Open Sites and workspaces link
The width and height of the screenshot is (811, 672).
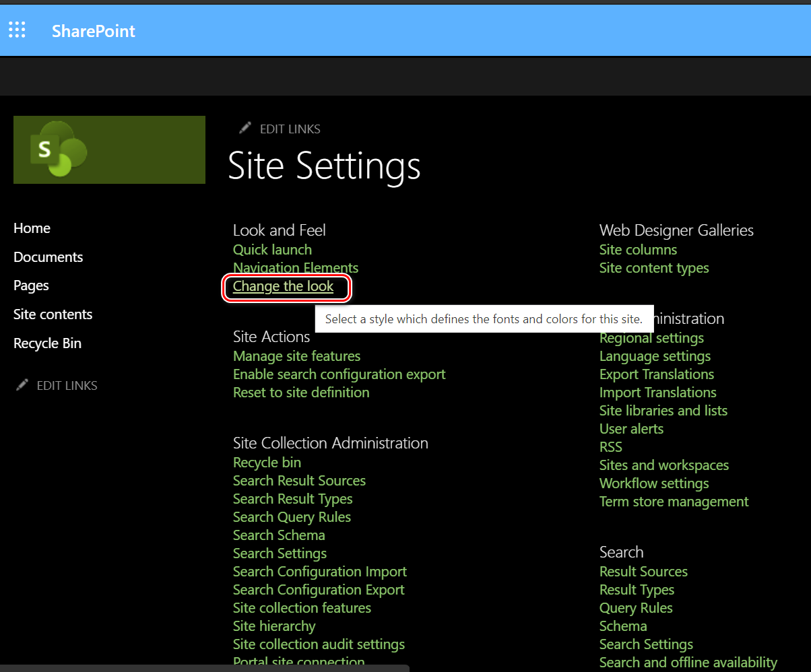[664, 465]
